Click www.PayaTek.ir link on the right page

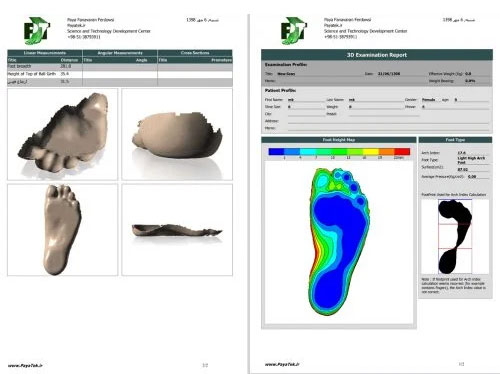(282, 364)
